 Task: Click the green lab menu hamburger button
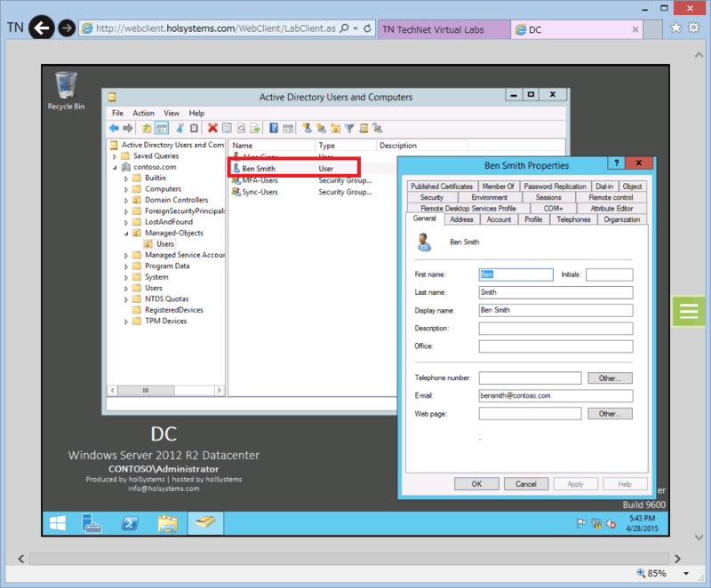click(688, 311)
